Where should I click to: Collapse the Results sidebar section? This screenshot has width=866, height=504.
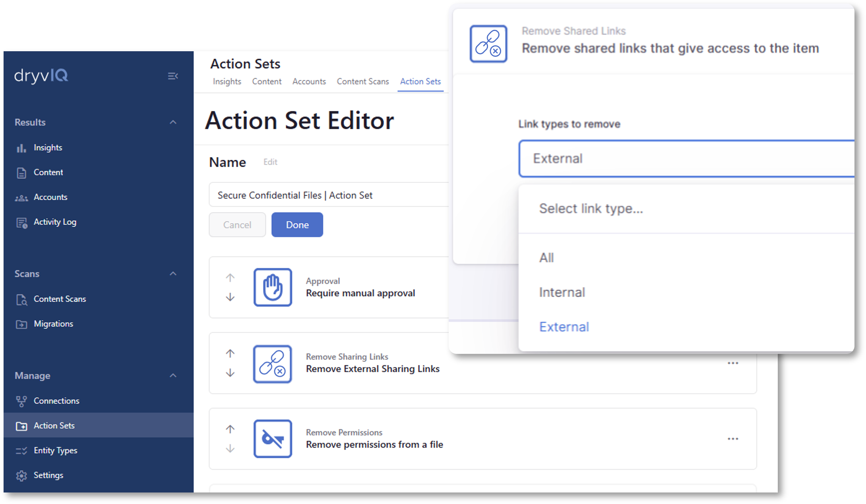pos(173,122)
